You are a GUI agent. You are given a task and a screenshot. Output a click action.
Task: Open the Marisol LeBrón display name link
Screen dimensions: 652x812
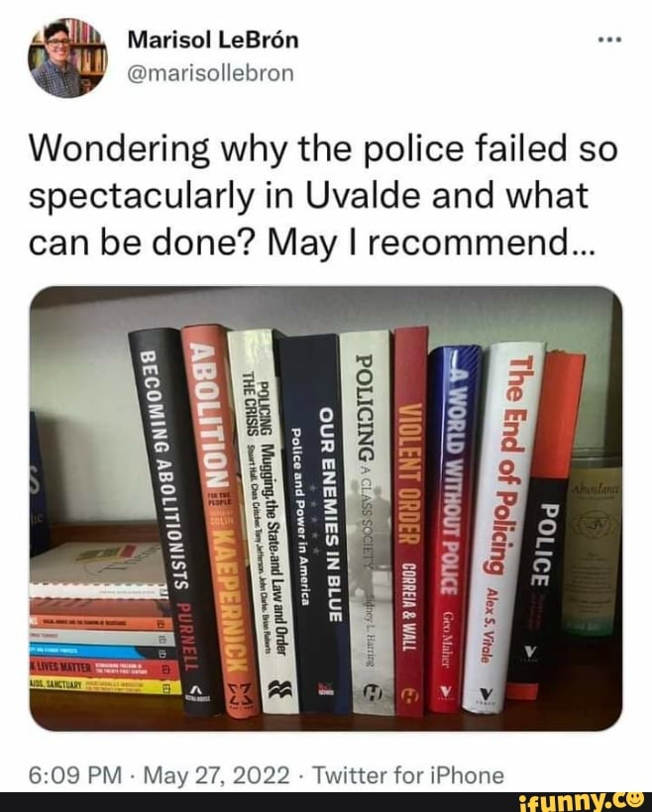pyautogui.click(x=213, y=40)
